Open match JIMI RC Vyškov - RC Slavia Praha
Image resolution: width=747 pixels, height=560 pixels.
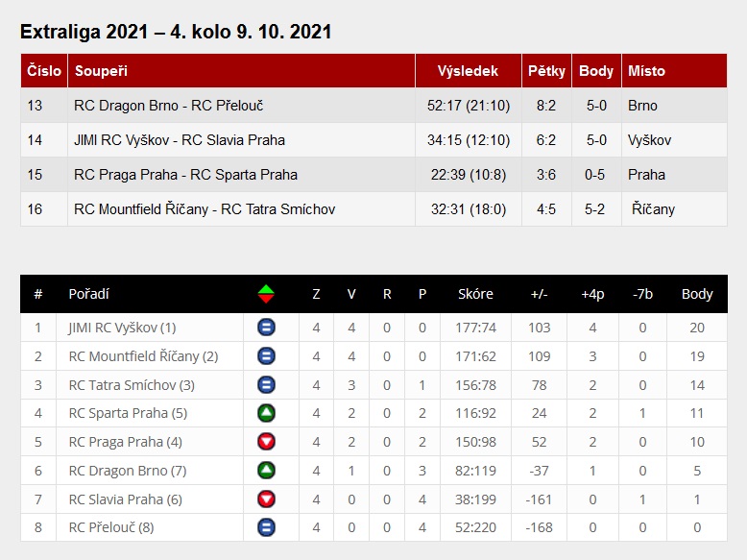[x=180, y=140]
